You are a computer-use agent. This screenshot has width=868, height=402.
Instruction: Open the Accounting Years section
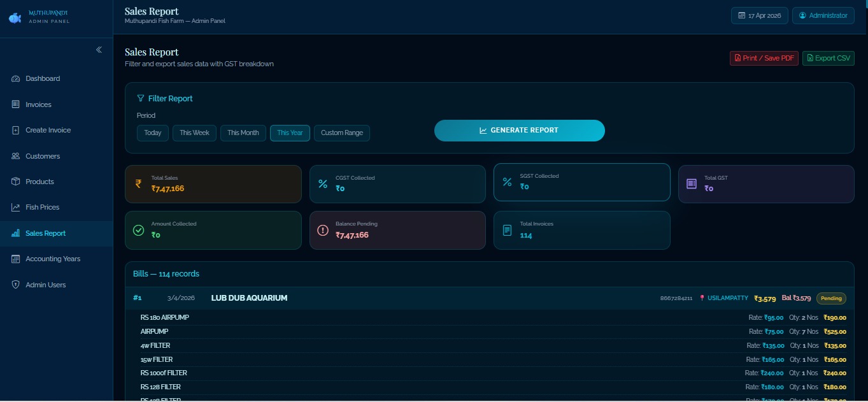[52, 259]
